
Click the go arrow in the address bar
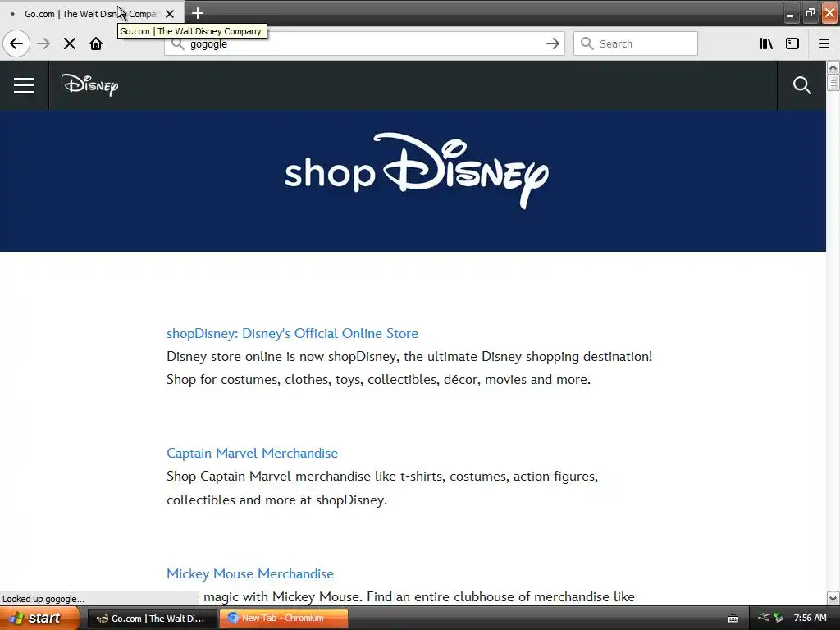point(552,43)
